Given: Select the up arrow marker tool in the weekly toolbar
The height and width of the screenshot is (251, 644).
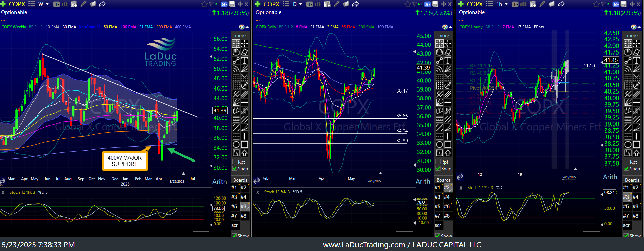Looking at the screenshot, I should point(245,153).
